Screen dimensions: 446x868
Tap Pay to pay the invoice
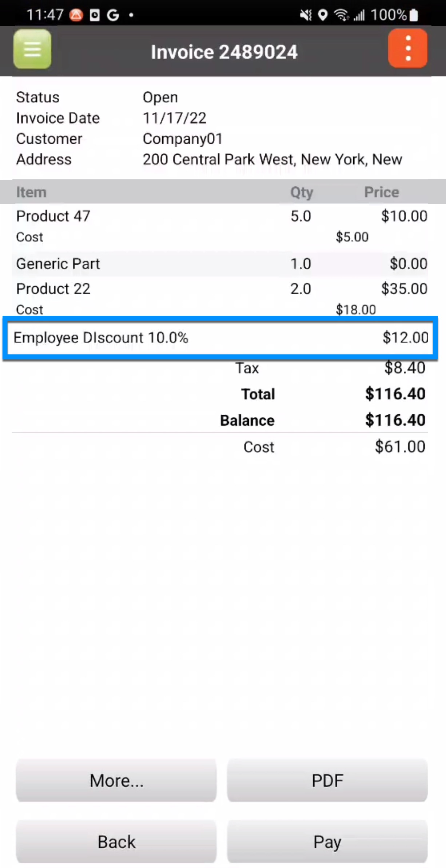tap(327, 841)
